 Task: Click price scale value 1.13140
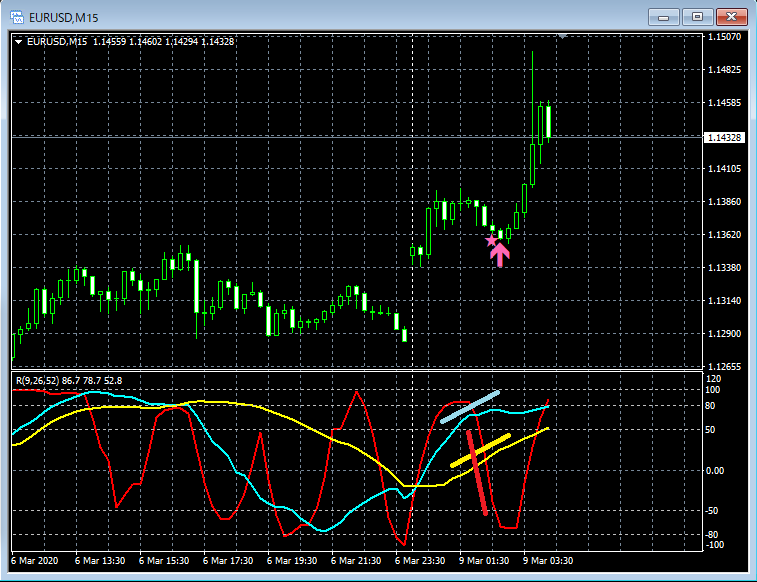pos(724,300)
